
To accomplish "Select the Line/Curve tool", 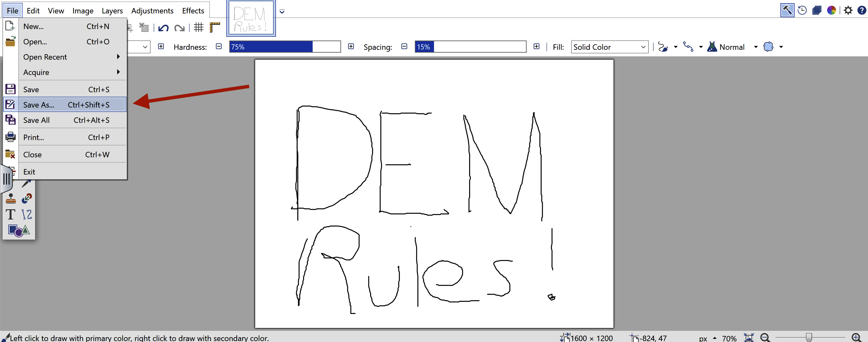I will click(27, 214).
